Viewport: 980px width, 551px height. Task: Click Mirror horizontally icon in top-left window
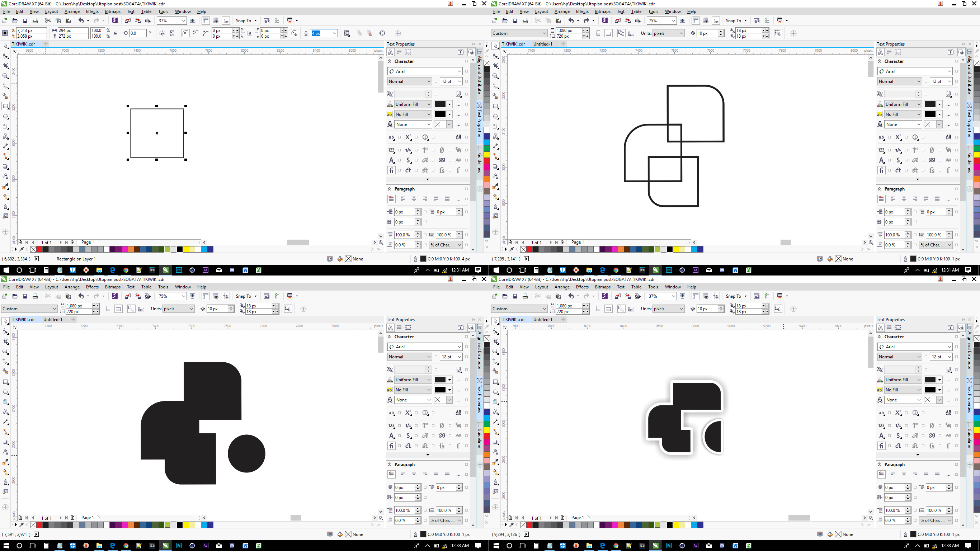click(162, 33)
